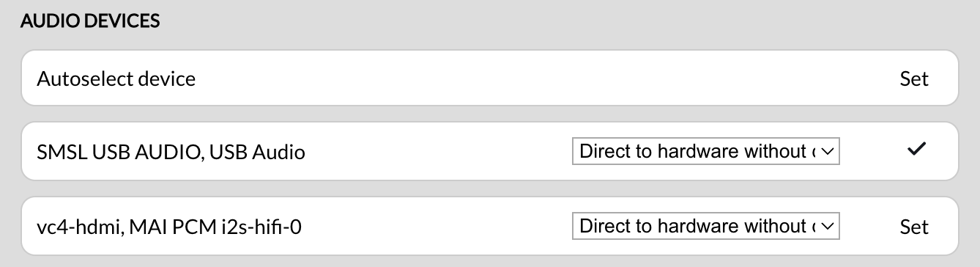The height and width of the screenshot is (267, 980).
Task: Select the 'Autoselect device' row label
Action: [x=116, y=78]
